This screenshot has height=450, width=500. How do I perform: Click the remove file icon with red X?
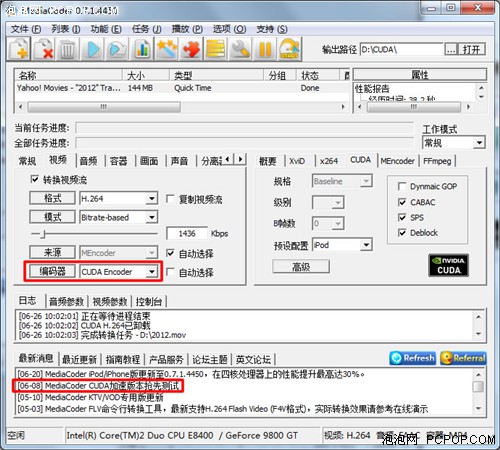tap(44, 49)
